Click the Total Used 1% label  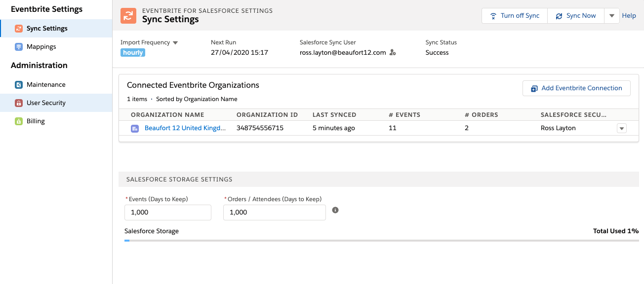pos(616,231)
